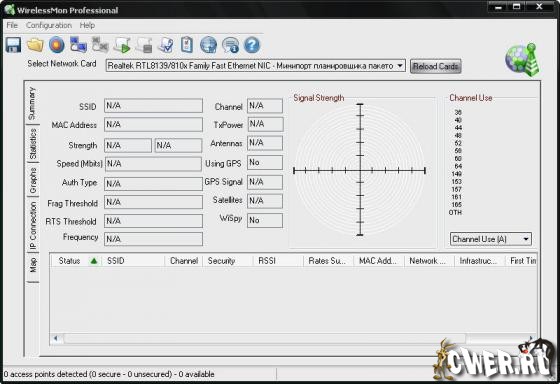Image resolution: width=560 pixels, height=384 pixels.
Task: Click the TxPower value field
Action: pyautogui.click(x=265, y=124)
